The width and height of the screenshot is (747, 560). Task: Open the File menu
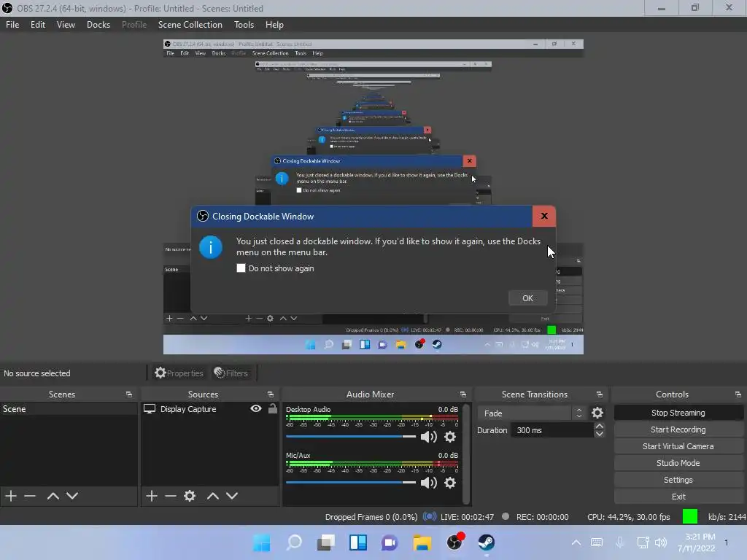coord(12,25)
